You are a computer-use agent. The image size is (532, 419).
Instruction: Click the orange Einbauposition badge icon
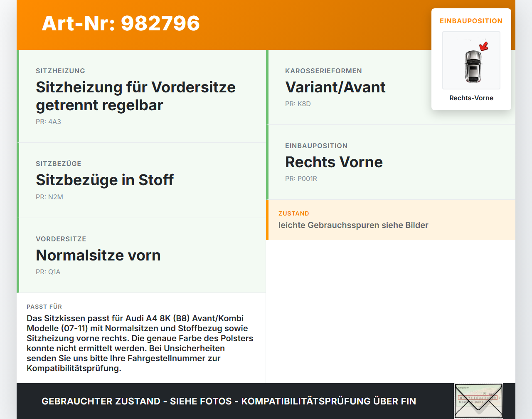(471, 20)
